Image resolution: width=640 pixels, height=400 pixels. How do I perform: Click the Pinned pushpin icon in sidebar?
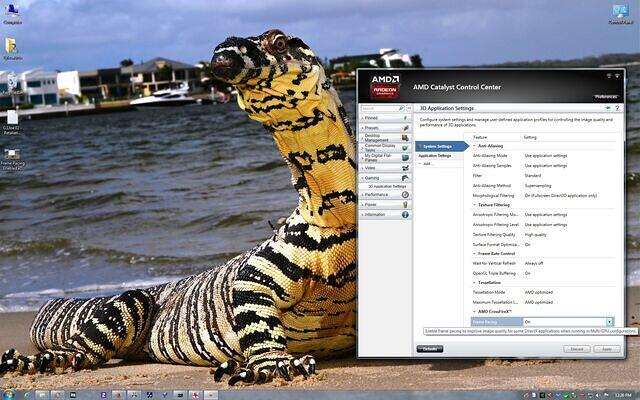click(406, 118)
